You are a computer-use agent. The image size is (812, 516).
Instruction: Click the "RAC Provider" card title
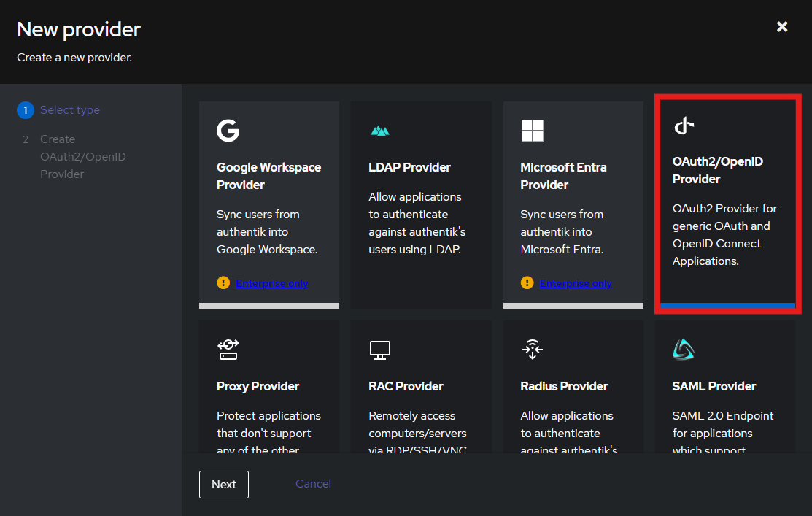406,387
